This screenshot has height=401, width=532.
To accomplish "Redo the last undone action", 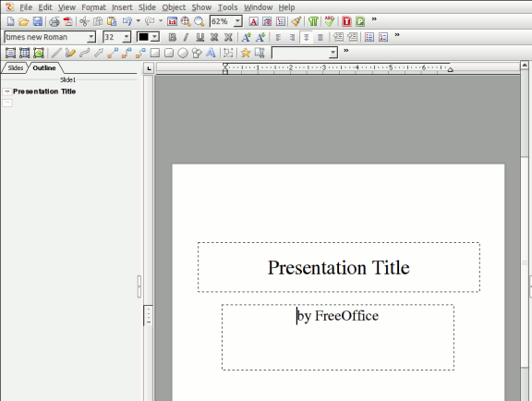I will pos(150,21).
